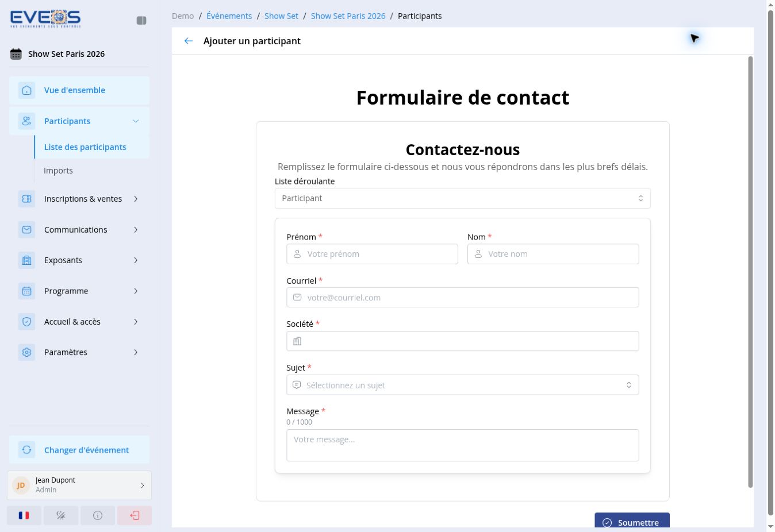Viewport: 775px width, 532px height.
Task: Collapse the Participants menu chevron
Action: click(x=136, y=121)
